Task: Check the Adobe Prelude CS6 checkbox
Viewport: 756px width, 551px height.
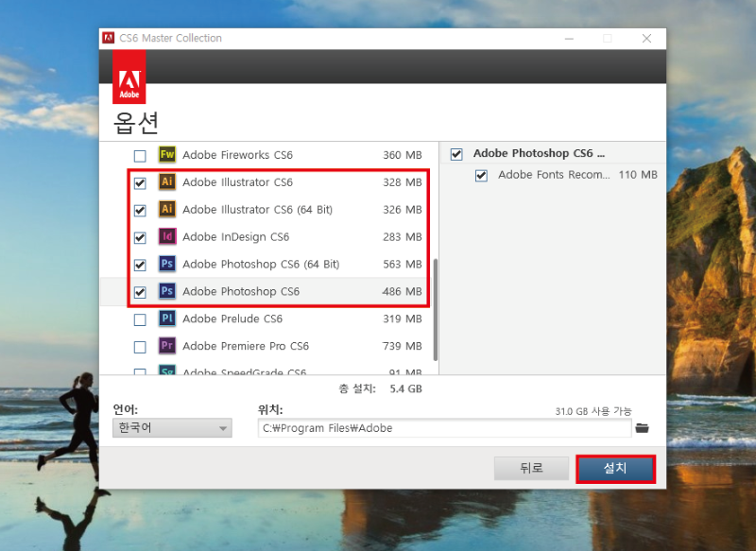Action: tap(140, 319)
